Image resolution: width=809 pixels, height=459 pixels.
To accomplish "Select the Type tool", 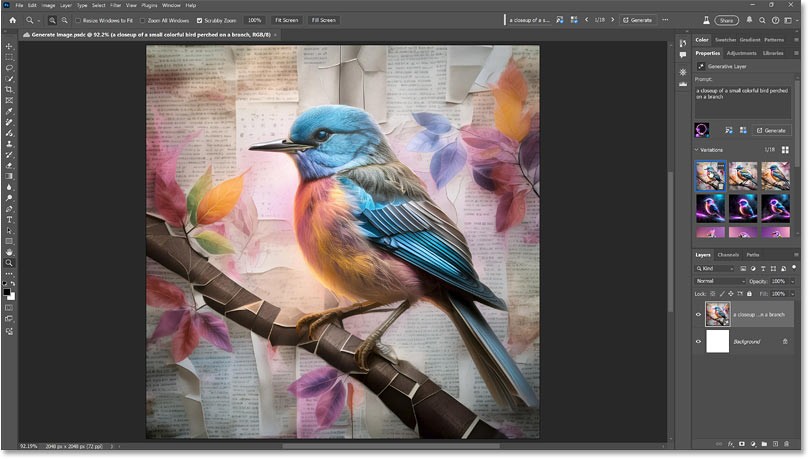I will pos(9,219).
